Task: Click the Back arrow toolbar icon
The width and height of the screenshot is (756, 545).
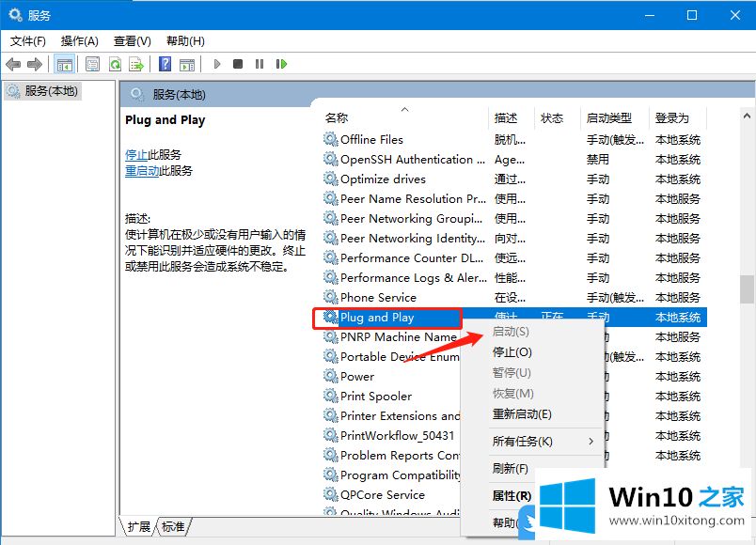Action: tap(13, 64)
